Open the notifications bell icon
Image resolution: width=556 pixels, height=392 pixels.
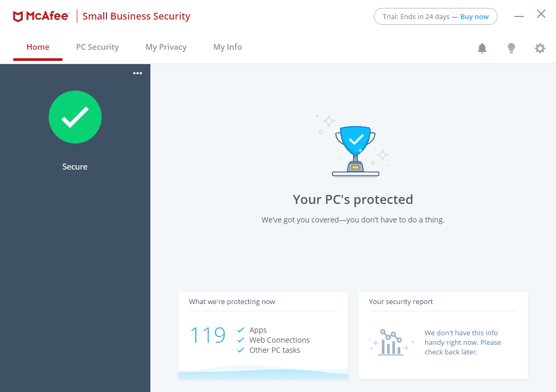pos(482,48)
